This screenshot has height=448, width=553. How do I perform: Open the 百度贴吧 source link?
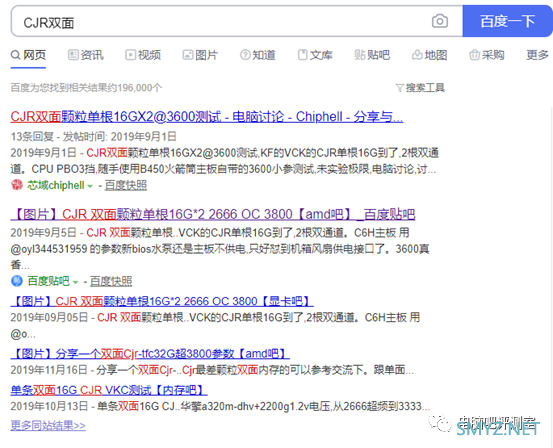point(48,281)
